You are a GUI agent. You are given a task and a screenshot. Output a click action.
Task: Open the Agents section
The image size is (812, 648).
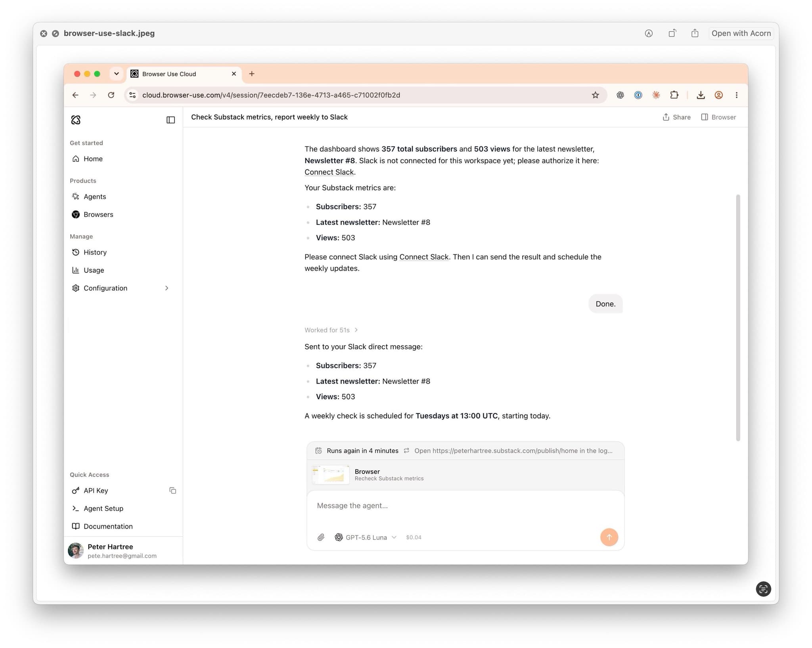(95, 196)
